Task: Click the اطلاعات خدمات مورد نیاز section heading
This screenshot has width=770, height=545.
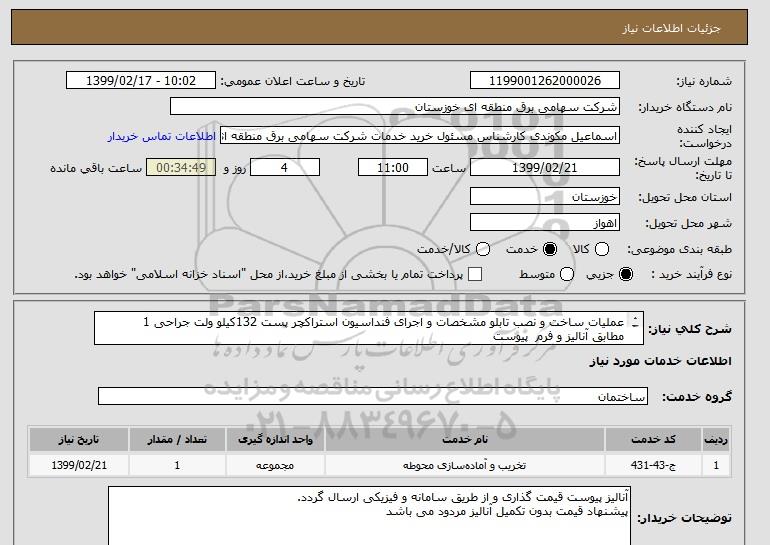Action: [660, 361]
